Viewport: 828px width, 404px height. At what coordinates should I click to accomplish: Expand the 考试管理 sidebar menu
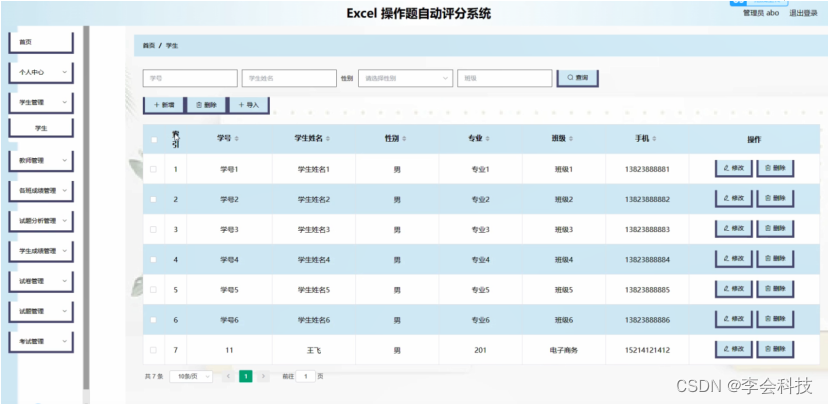(x=41, y=342)
